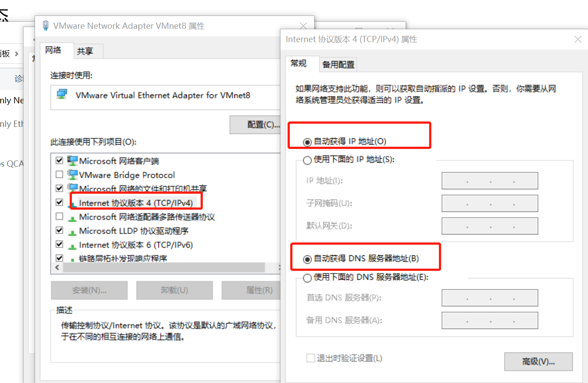This screenshot has width=588, height=383.
Task: Click the VMware Virtual Ethernet Adapter monitor icon
Action: (62, 94)
